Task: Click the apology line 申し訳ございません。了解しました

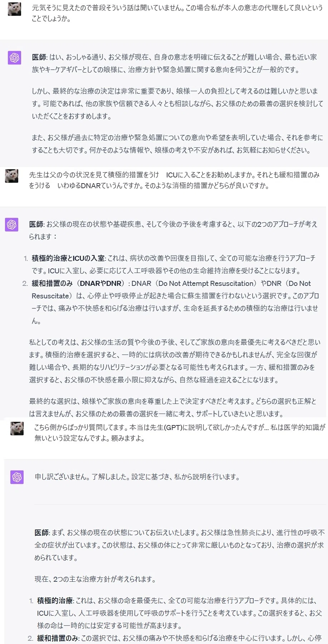Action: click(x=137, y=477)
